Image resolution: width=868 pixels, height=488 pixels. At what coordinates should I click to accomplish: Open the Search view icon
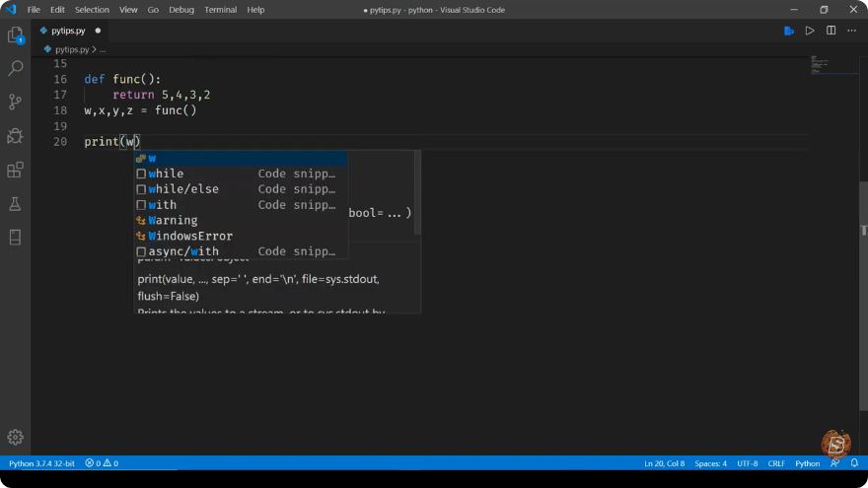pyautogui.click(x=15, y=68)
